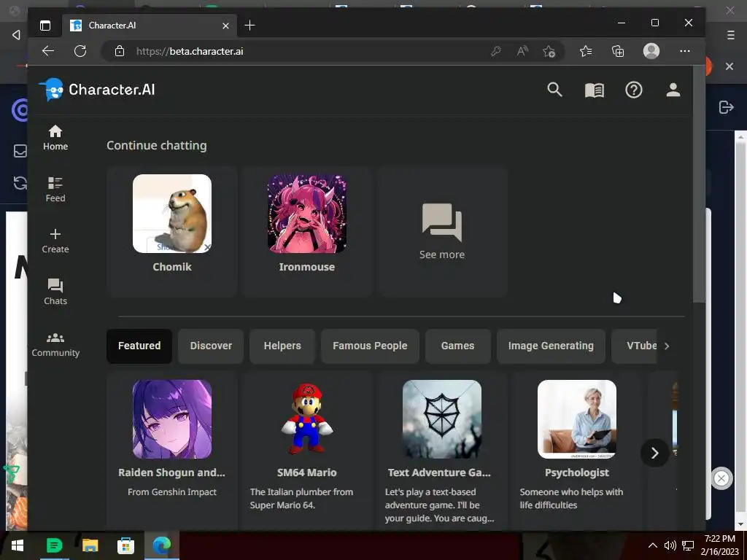Open the Feed sidebar item

tap(55, 190)
